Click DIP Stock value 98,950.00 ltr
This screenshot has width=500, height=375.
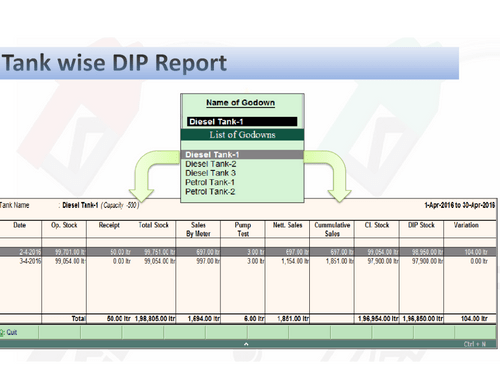tap(428, 252)
